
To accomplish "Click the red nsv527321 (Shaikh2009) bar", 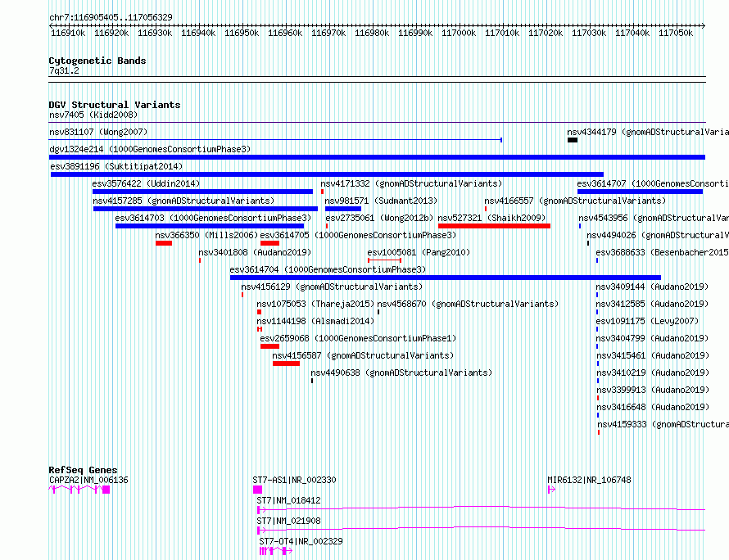I will tap(494, 226).
